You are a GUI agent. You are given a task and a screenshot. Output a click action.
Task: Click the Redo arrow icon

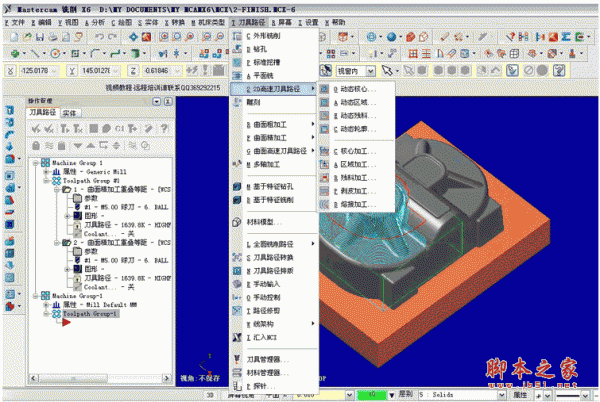tap(112, 37)
